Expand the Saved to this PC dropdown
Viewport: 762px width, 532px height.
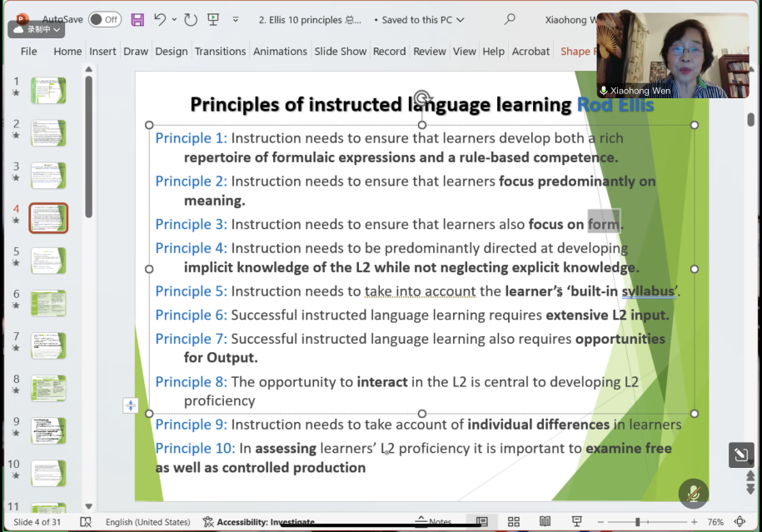461,20
